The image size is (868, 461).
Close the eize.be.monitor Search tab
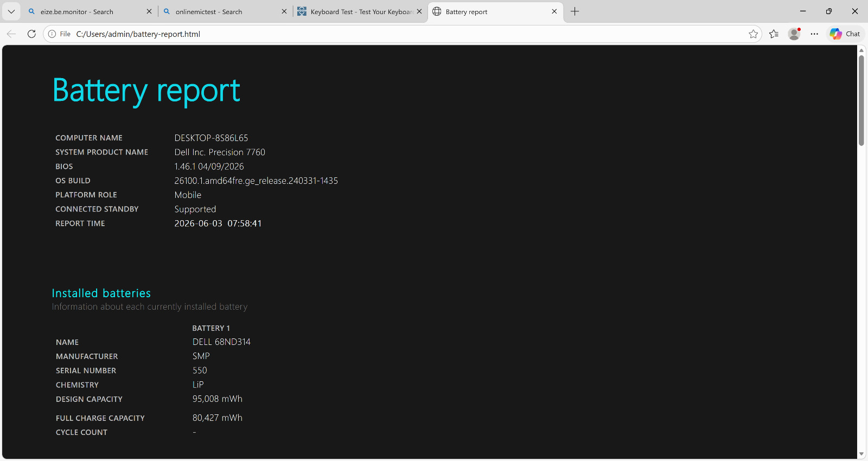click(149, 11)
